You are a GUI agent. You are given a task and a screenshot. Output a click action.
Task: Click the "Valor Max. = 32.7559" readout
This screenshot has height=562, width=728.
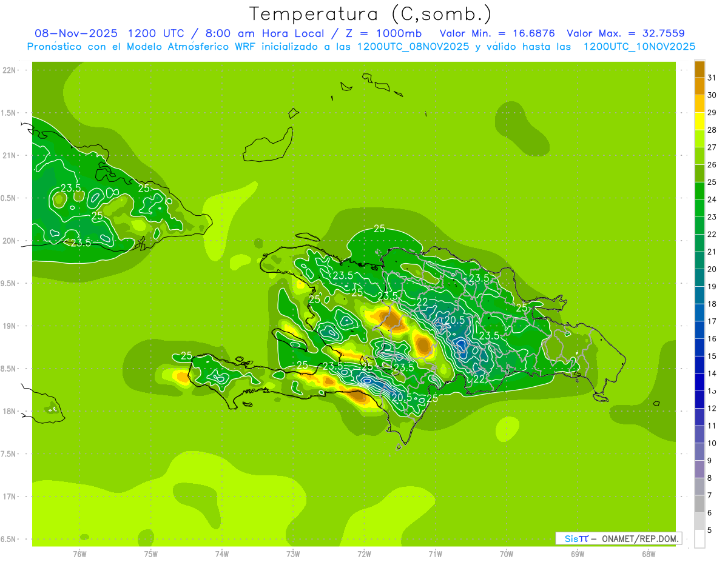coord(625,33)
